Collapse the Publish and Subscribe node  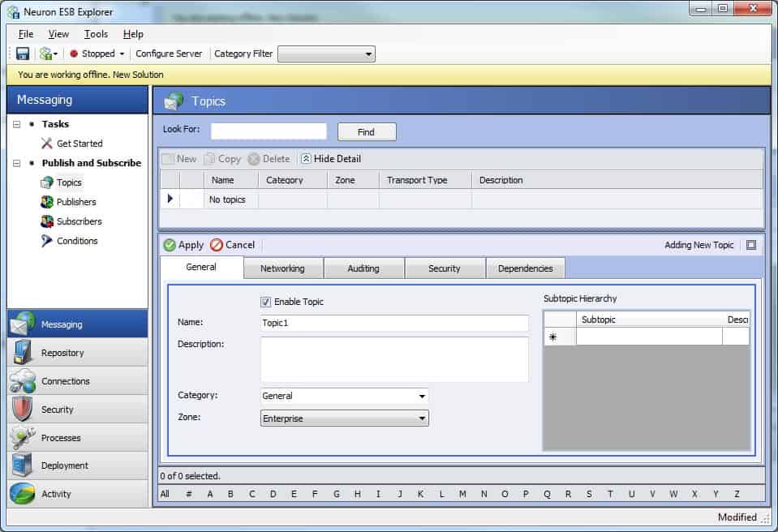tap(16, 163)
